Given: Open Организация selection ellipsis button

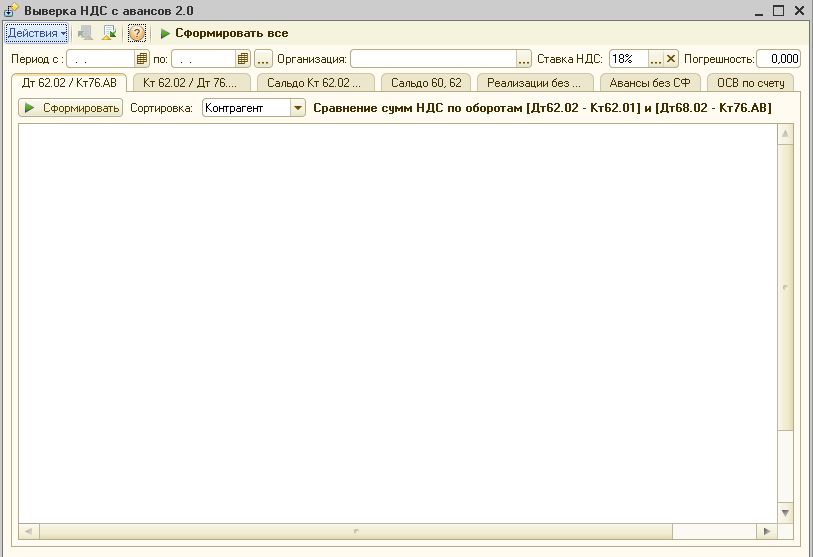Looking at the screenshot, I should click(524, 59).
